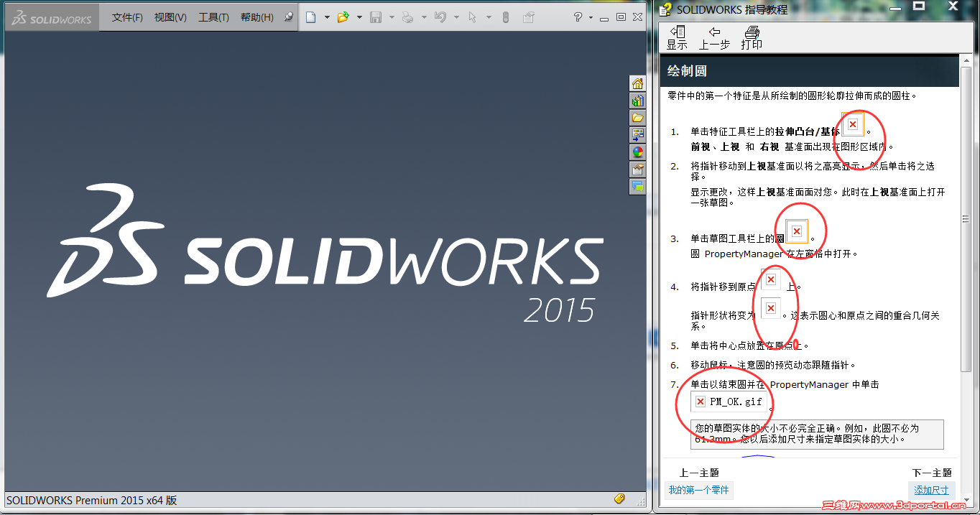Open a file with the Open icon
This screenshot has width=980, height=515.
tap(343, 17)
